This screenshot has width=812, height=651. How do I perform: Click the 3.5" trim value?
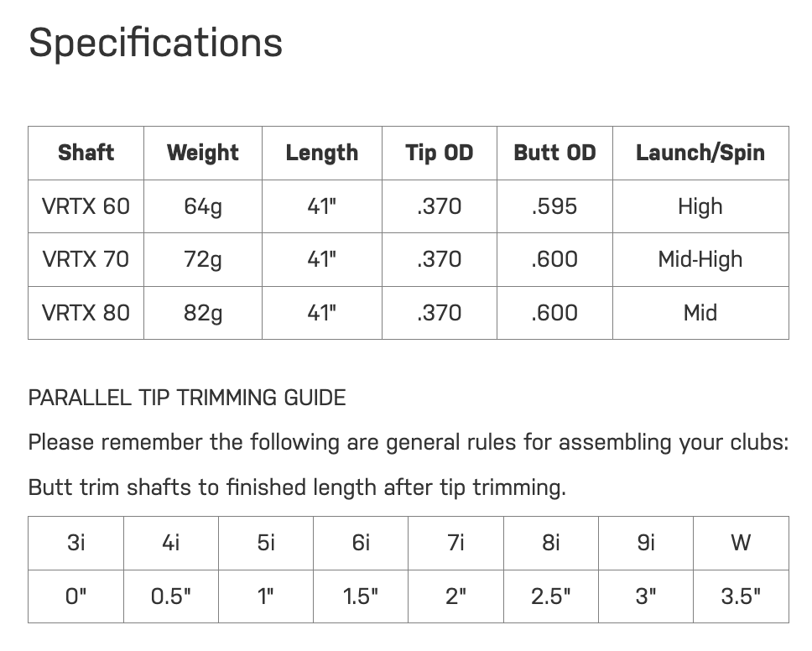741,596
